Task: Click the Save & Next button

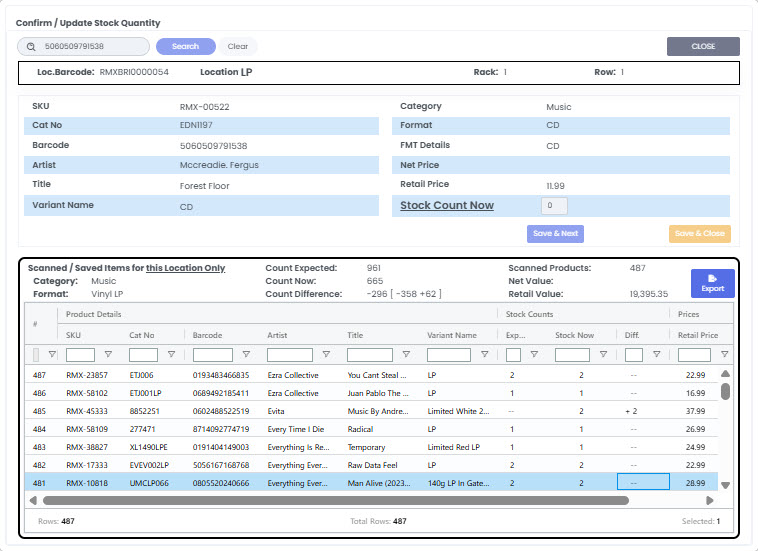Action: click(x=554, y=234)
